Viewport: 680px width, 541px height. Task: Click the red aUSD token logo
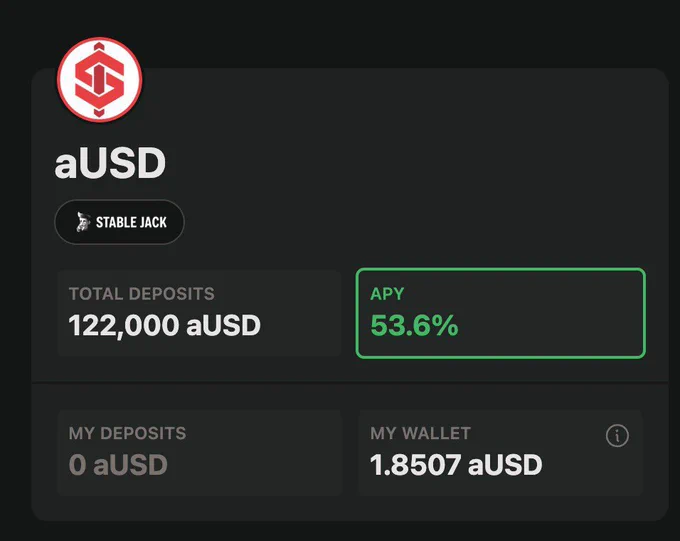click(x=100, y=79)
